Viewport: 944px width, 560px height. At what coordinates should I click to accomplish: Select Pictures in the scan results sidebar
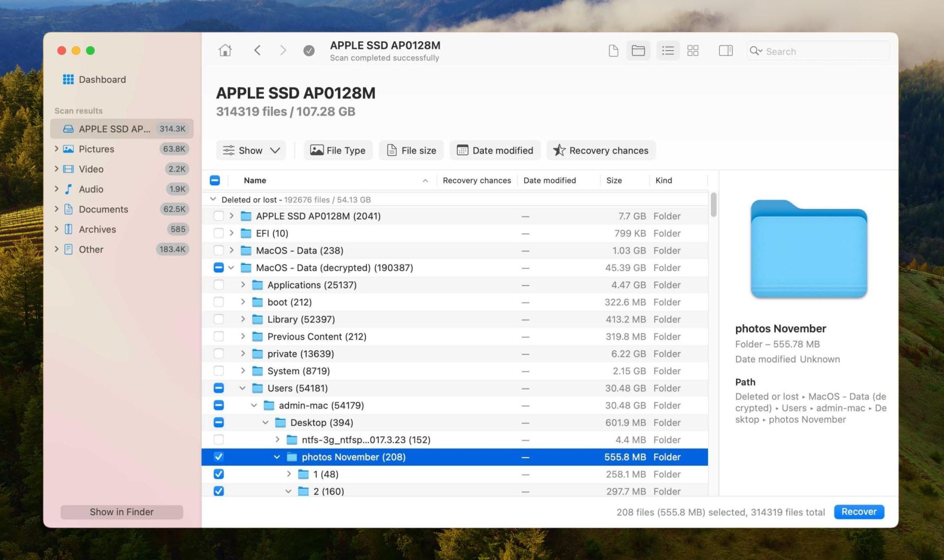[96, 149]
